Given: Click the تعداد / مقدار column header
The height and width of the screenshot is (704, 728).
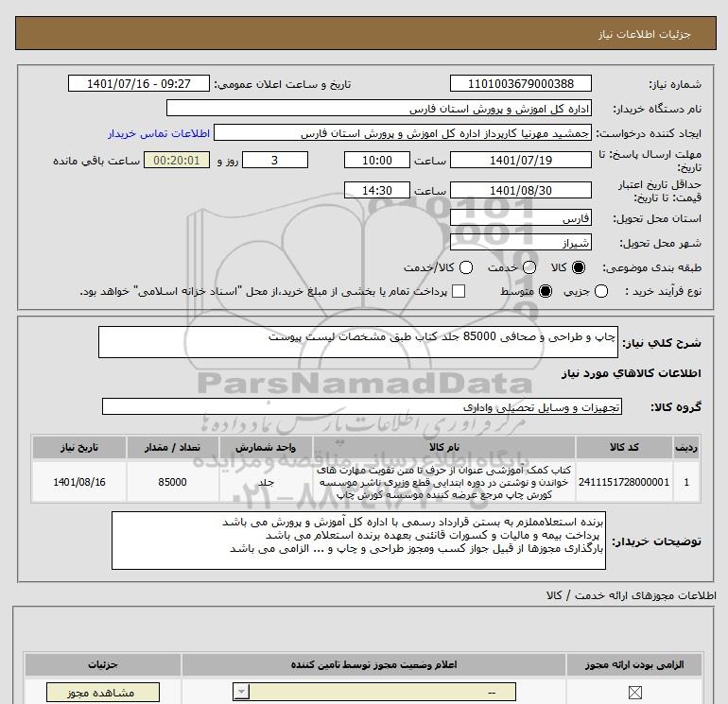Looking at the screenshot, I should pos(172,447).
